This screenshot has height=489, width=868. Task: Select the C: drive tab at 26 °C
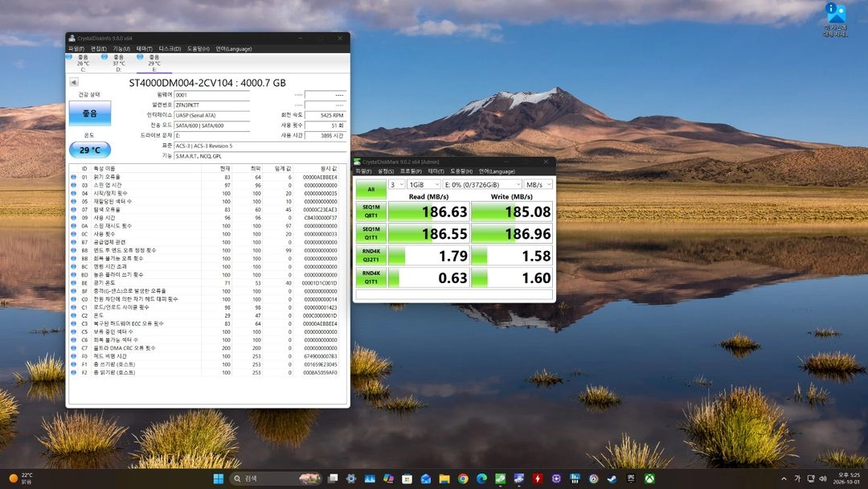point(83,63)
